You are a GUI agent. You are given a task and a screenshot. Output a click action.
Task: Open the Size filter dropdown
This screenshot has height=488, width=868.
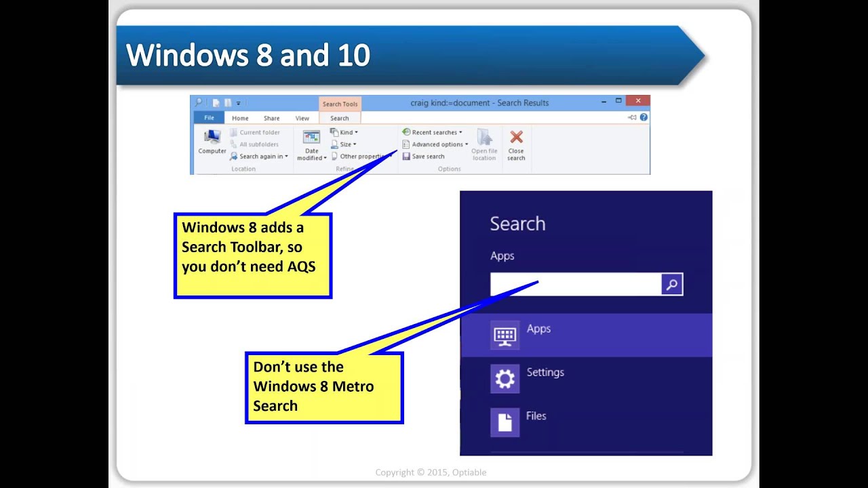coord(343,144)
